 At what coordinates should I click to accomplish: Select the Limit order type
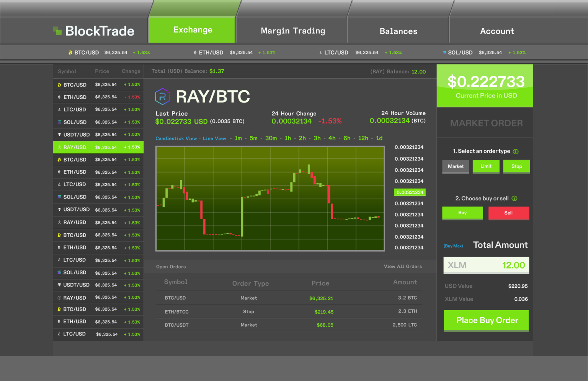486,166
